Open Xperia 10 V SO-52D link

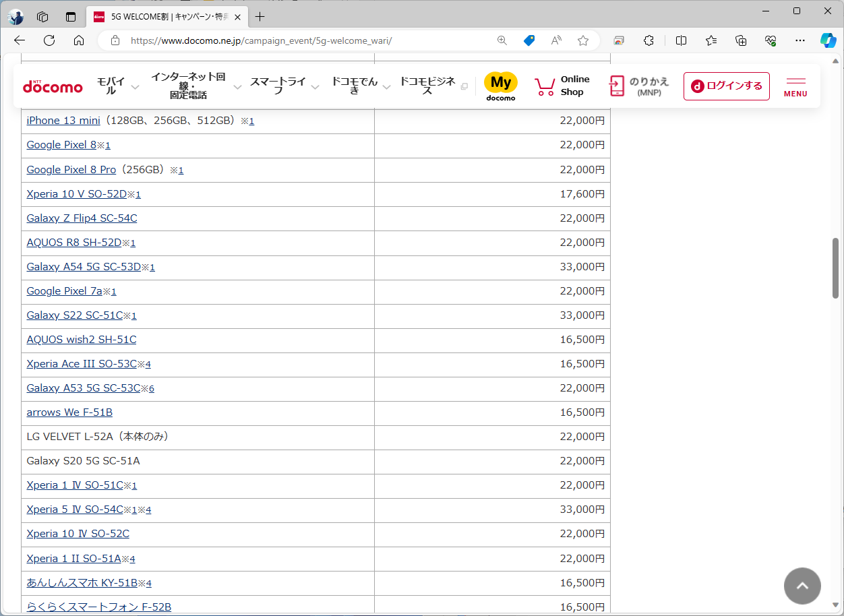(77, 194)
